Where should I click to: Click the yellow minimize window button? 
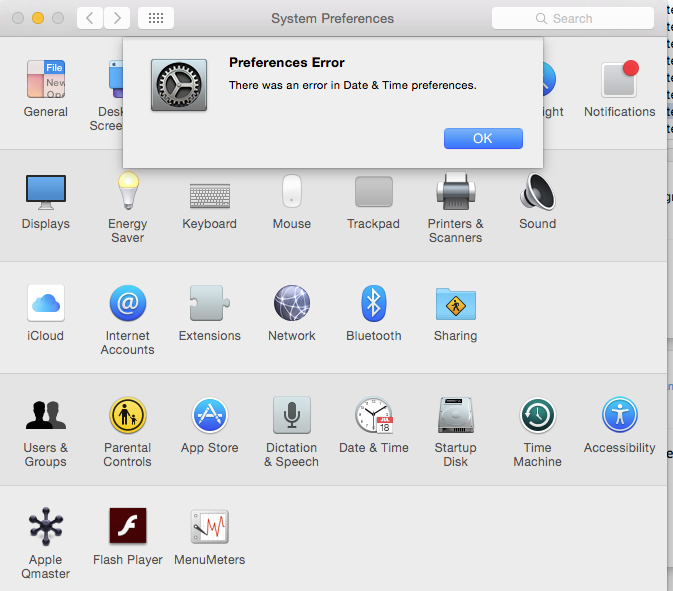(x=38, y=18)
